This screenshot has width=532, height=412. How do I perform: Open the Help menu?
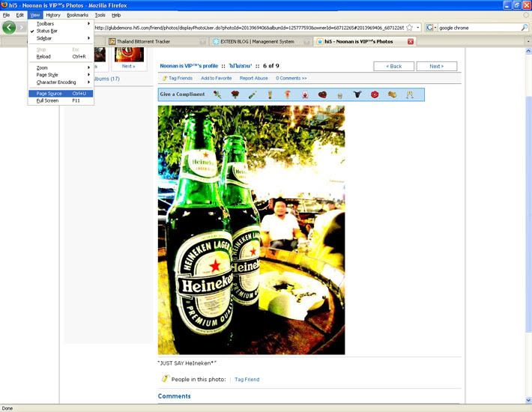coord(116,15)
